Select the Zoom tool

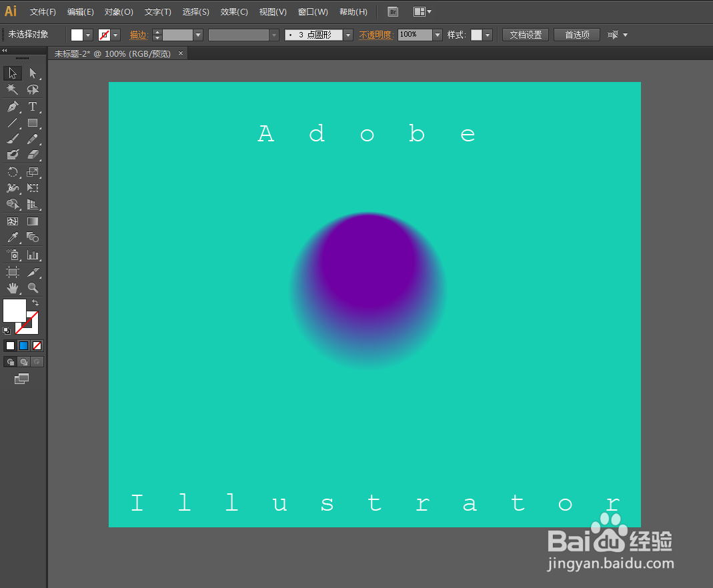click(x=32, y=287)
